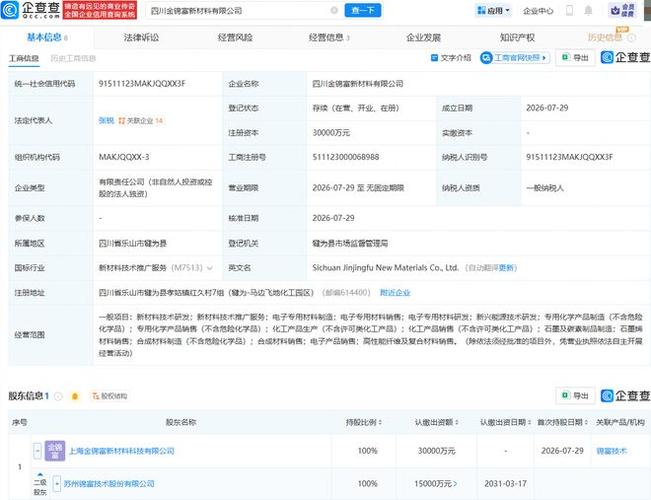The image size is (651, 500).
Task: Open 锦富技术 related product link
Action: coord(612,451)
